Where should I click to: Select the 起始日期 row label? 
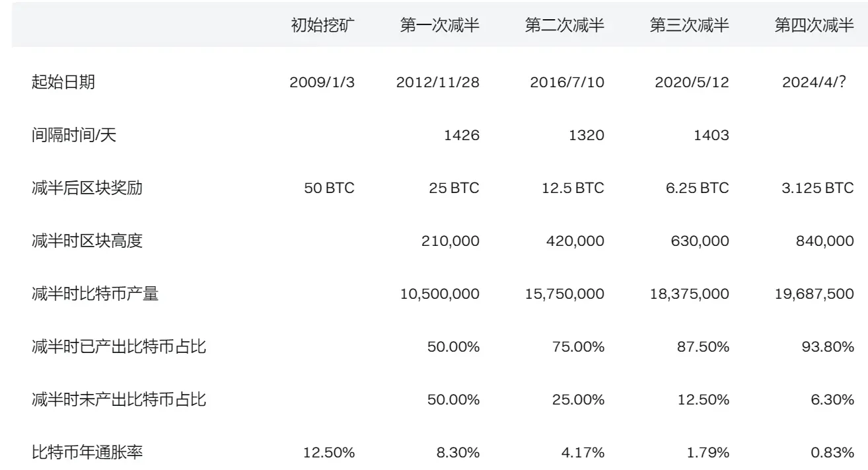(x=63, y=83)
